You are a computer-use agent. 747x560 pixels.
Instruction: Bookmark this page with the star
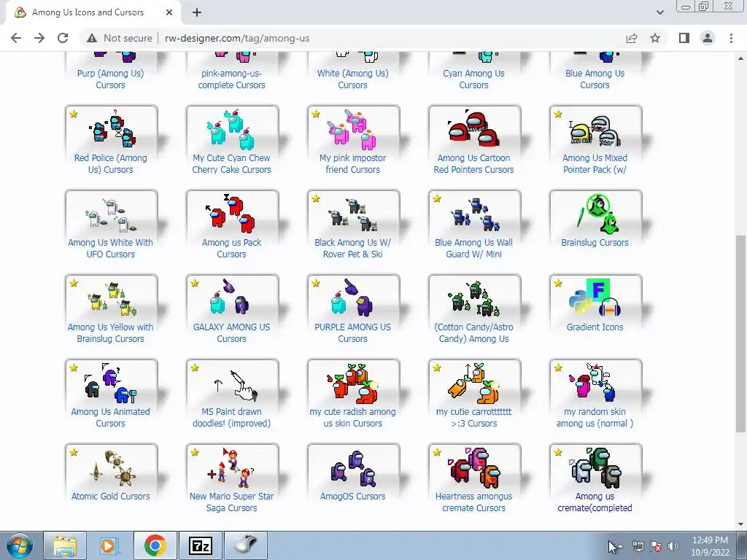coord(655,38)
